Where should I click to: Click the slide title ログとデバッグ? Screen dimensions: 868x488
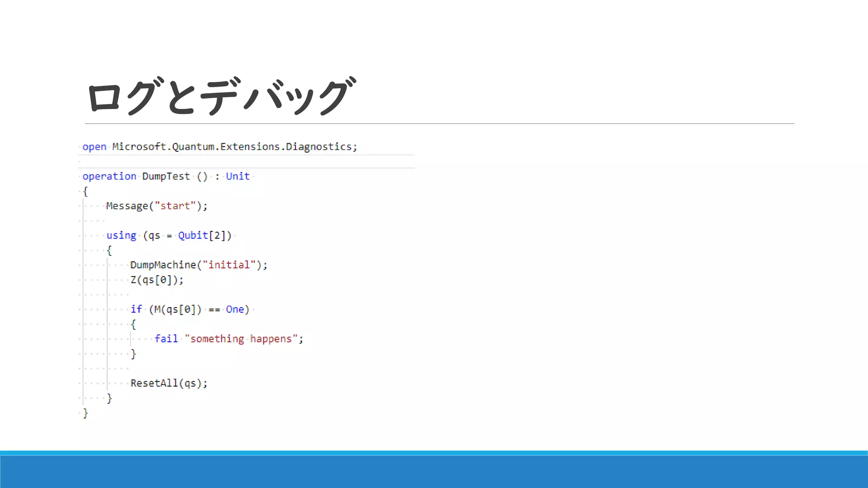220,97
